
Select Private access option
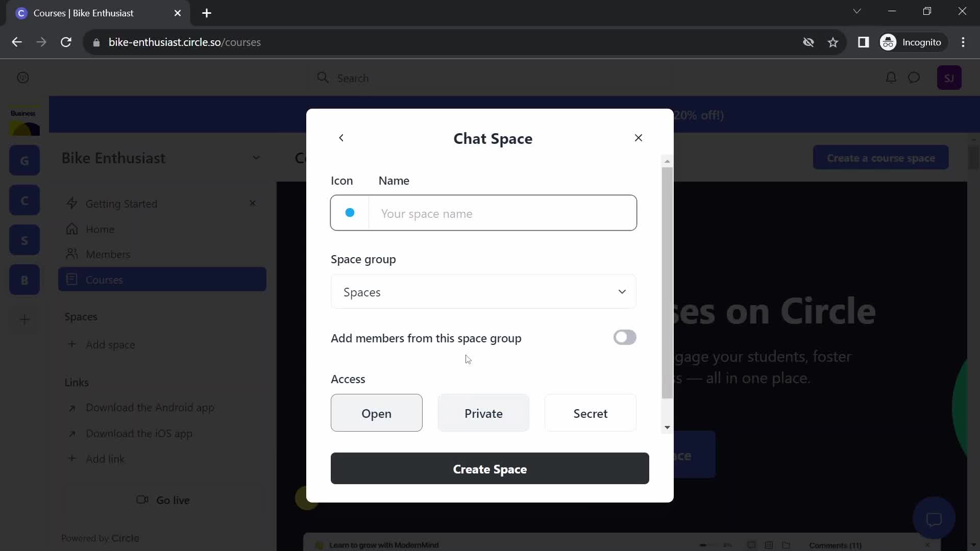pos(483,413)
